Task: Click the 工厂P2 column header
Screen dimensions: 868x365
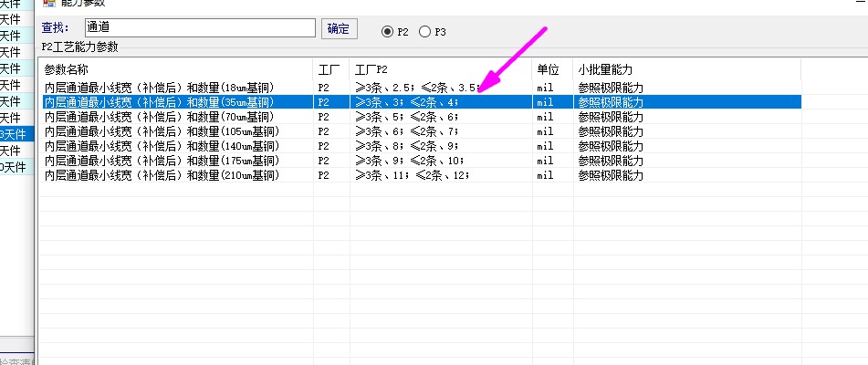Action: tap(371, 69)
